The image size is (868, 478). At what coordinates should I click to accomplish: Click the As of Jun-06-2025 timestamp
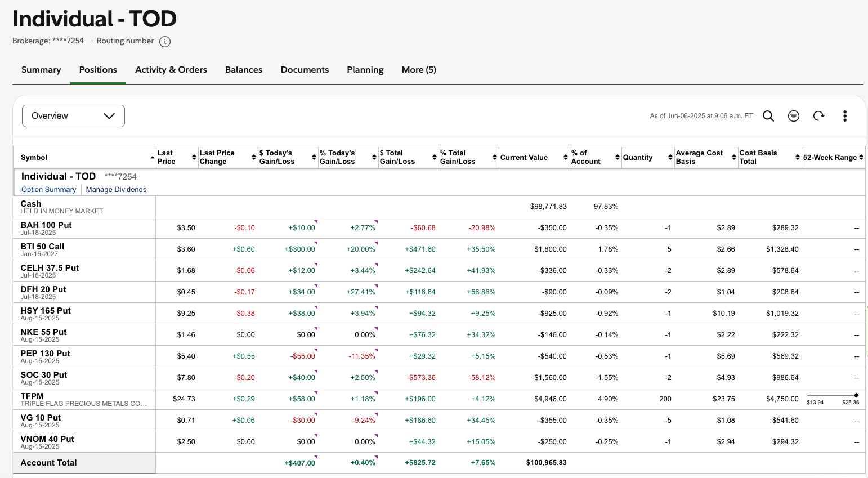click(x=701, y=116)
